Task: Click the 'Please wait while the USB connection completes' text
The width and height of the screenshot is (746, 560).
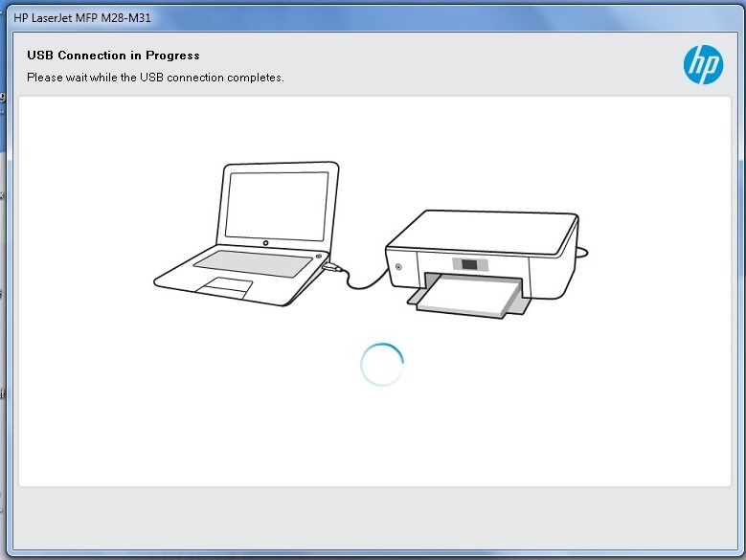Action: click(155, 78)
